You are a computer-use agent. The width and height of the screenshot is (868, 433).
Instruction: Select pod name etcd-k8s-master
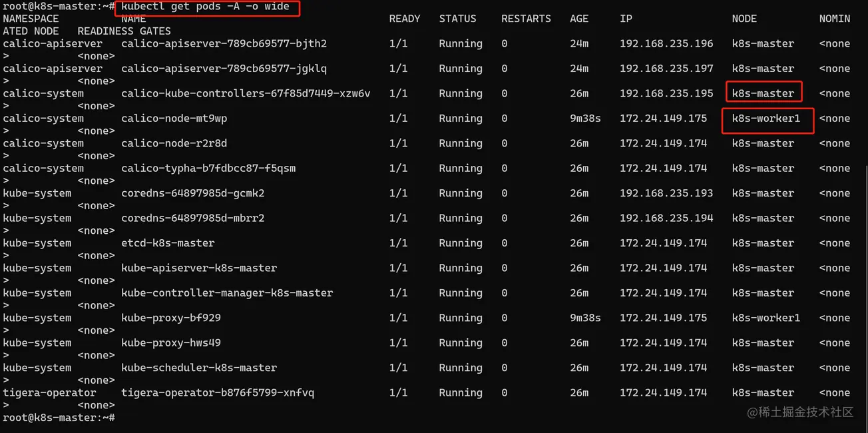168,243
